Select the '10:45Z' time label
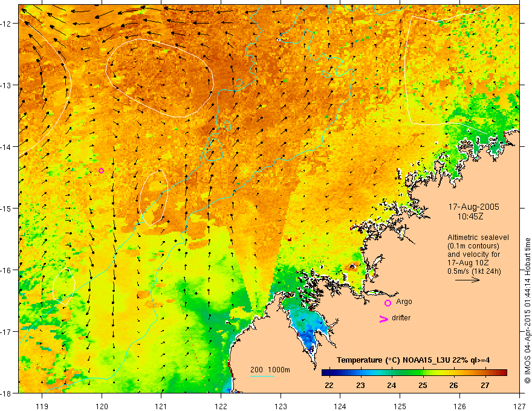532x411 pixels. [x=470, y=216]
